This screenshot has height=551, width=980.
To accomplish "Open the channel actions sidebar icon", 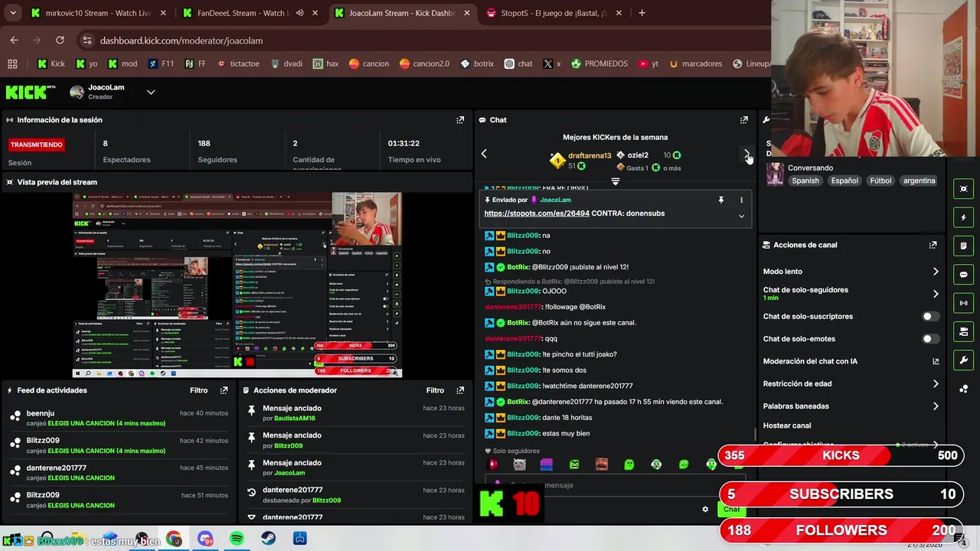I will (963, 331).
